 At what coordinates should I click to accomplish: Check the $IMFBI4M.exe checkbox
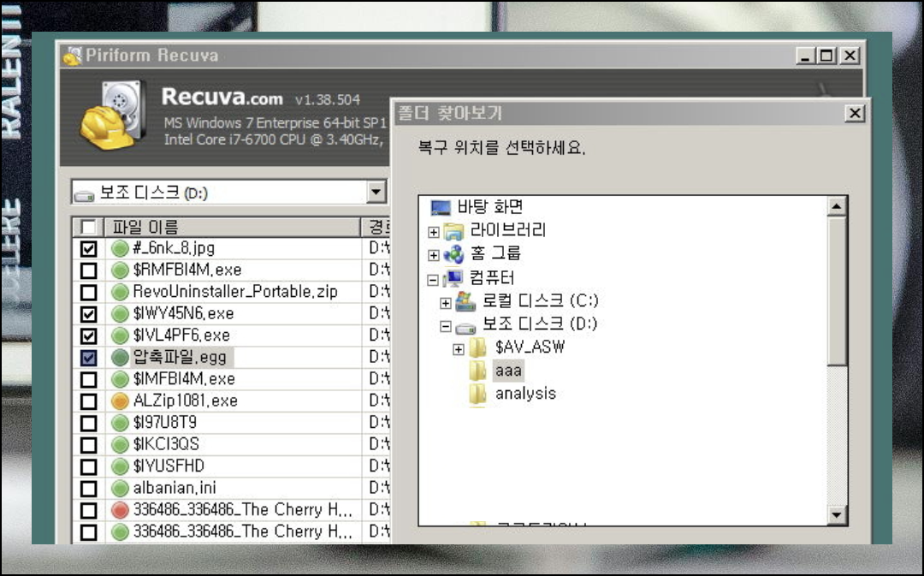pyautogui.click(x=88, y=380)
